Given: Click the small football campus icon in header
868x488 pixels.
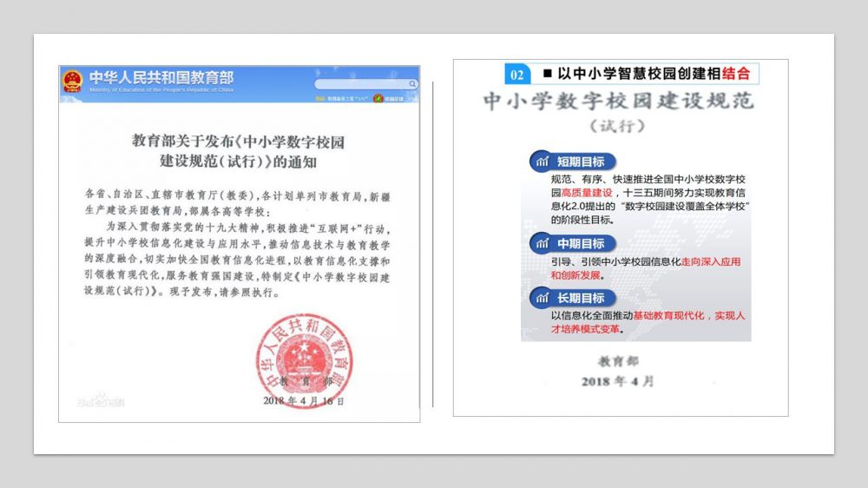Looking at the screenshot, I should pos(378,98).
